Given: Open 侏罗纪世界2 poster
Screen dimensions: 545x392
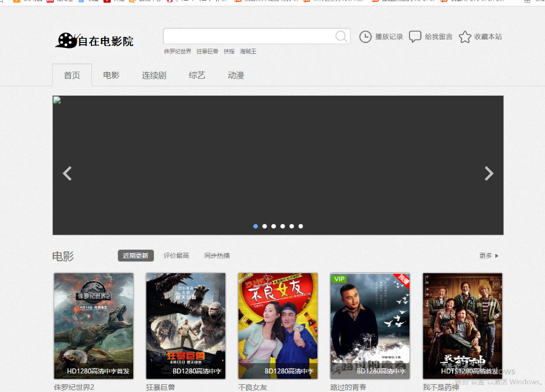Looking at the screenshot, I should [x=93, y=326].
